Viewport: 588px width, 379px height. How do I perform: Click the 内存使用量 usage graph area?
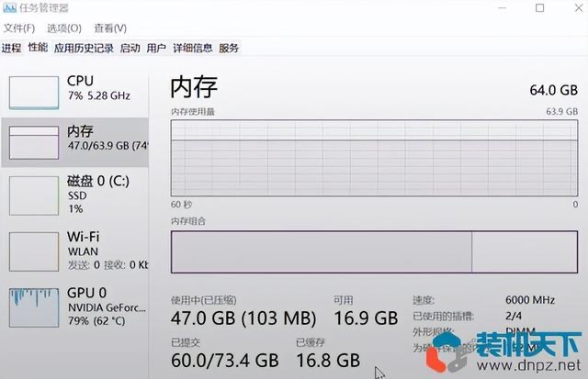tap(374, 158)
